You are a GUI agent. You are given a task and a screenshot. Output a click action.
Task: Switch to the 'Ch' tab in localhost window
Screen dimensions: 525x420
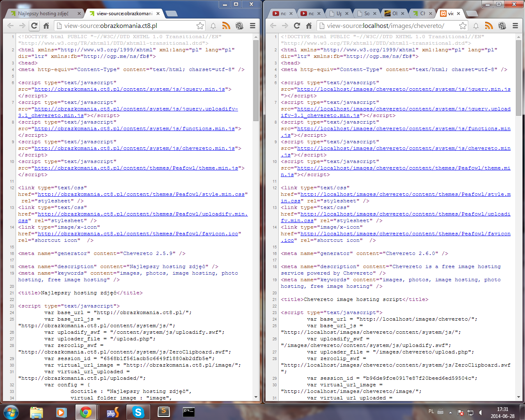point(423,14)
